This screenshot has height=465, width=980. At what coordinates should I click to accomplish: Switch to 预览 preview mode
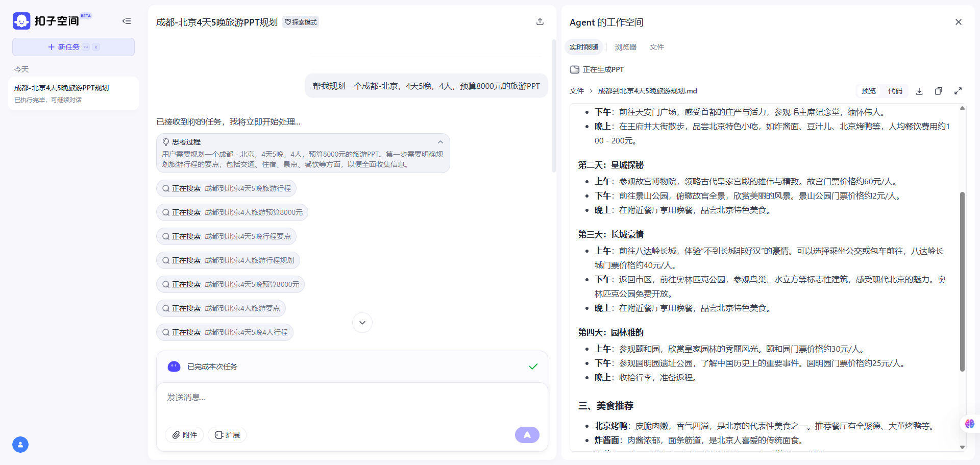pos(868,91)
